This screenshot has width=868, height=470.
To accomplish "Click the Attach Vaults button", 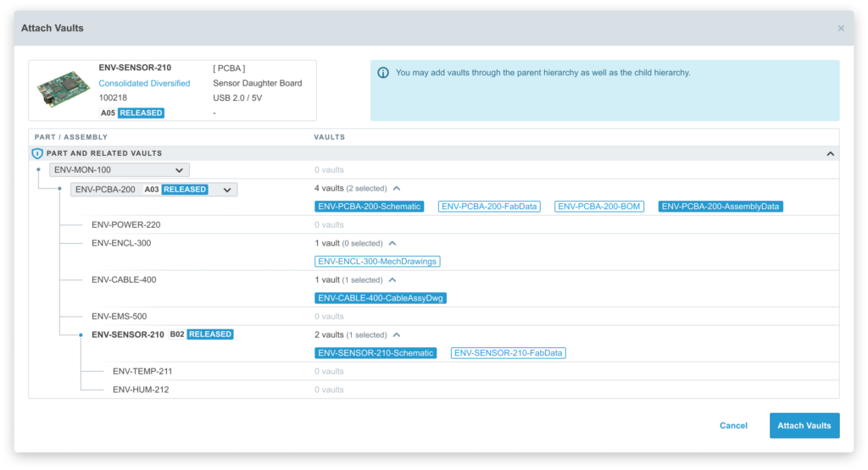I will [x=804, y=426].
